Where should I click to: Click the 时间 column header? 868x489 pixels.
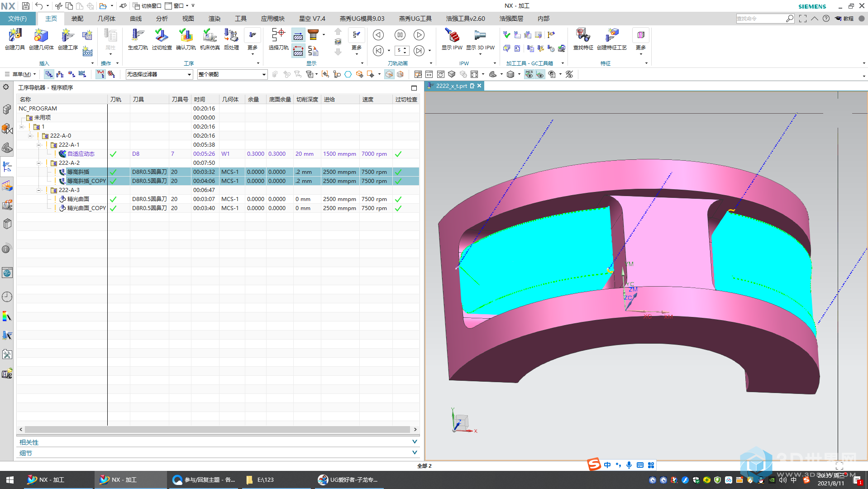[x=205, y=100]
